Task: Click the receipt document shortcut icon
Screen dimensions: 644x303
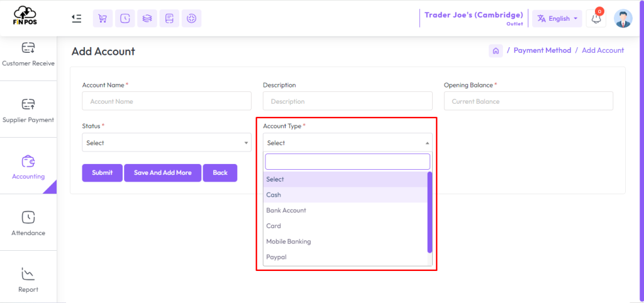Action: [x=169, y=18]
